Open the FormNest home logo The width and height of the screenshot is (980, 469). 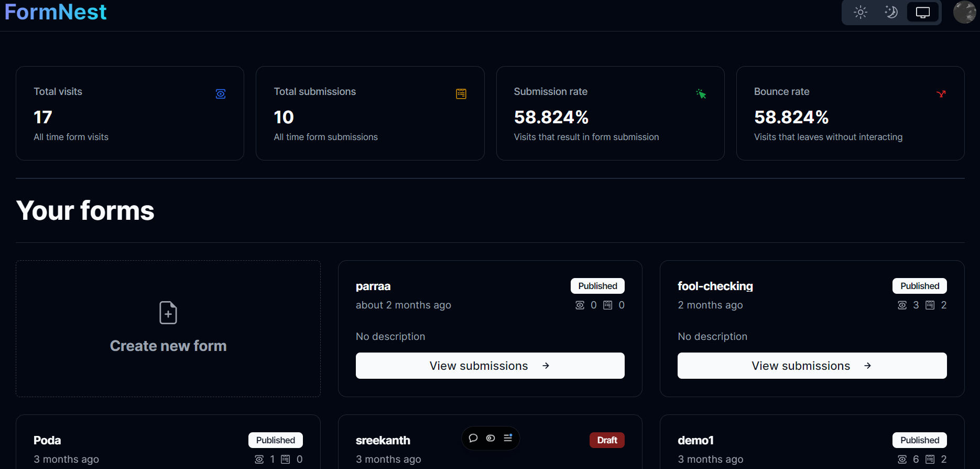pyautogui.click(x=56, y=12)
